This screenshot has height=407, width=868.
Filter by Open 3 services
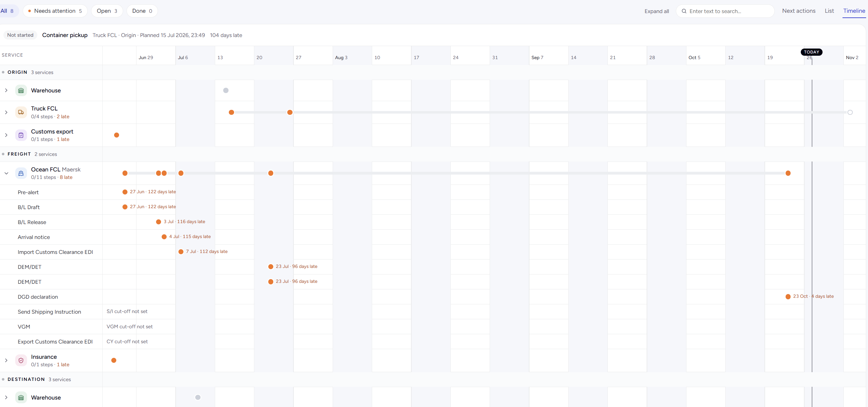tap(107, 11)
